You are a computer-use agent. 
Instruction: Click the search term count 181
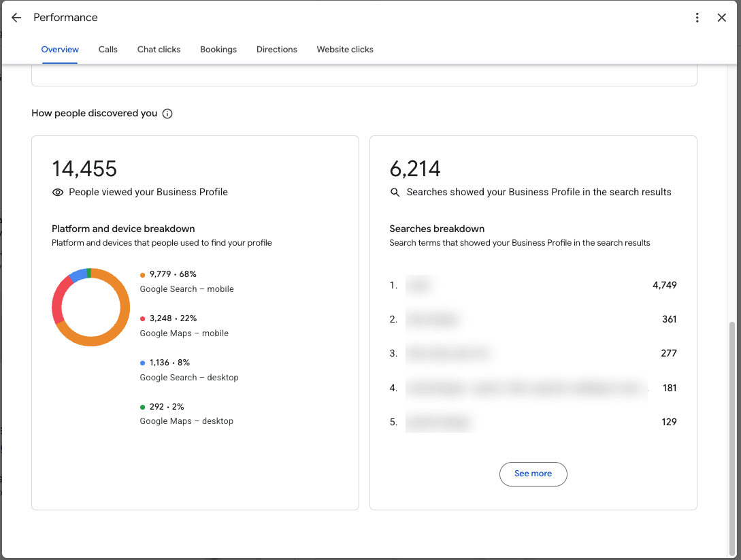pyautogui.click(x=670, y=388)
